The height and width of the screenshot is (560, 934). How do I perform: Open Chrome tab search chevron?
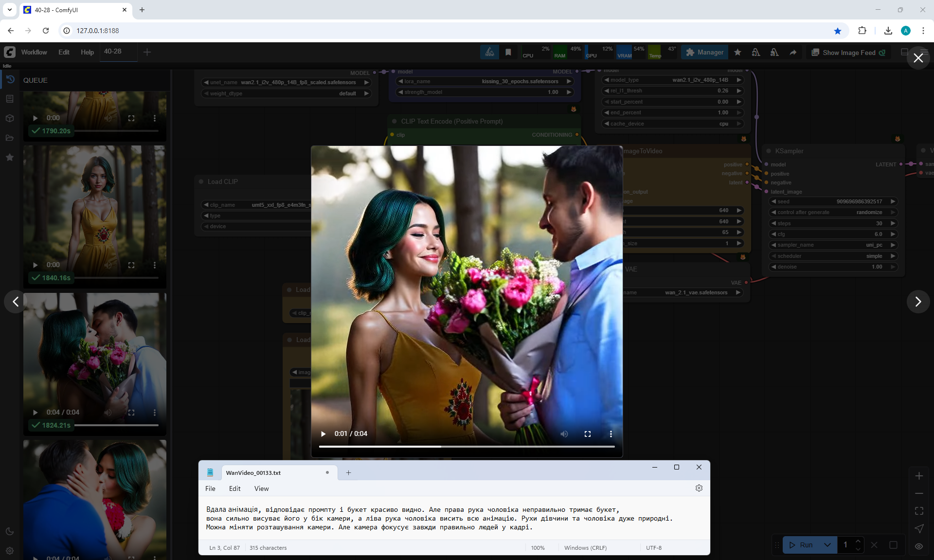click(10, 10)
